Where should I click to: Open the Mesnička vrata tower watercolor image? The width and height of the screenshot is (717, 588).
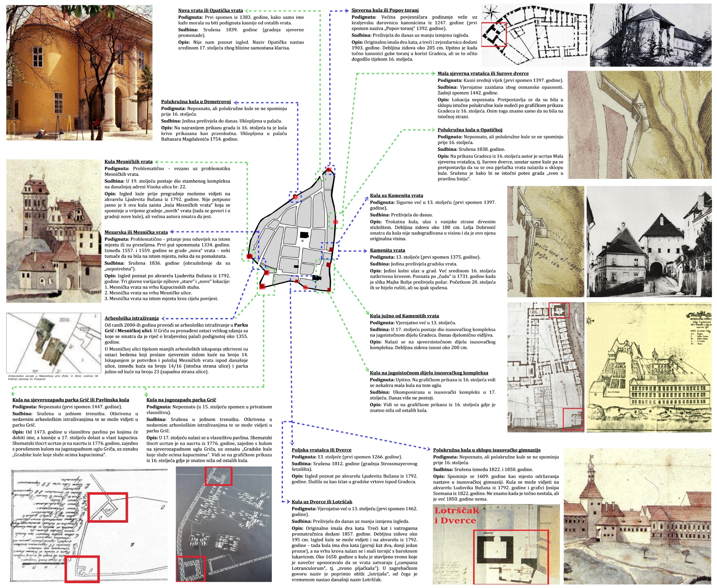point(53,231)
